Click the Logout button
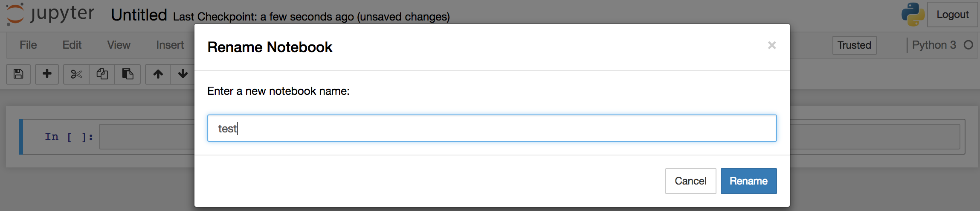 click(952, 15)
